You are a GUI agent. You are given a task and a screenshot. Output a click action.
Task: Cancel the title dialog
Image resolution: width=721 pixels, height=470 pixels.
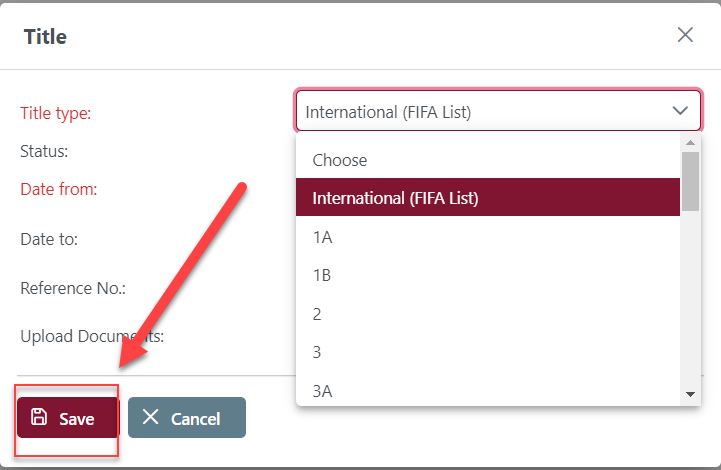pyautogui.click(x=187, y=418)
